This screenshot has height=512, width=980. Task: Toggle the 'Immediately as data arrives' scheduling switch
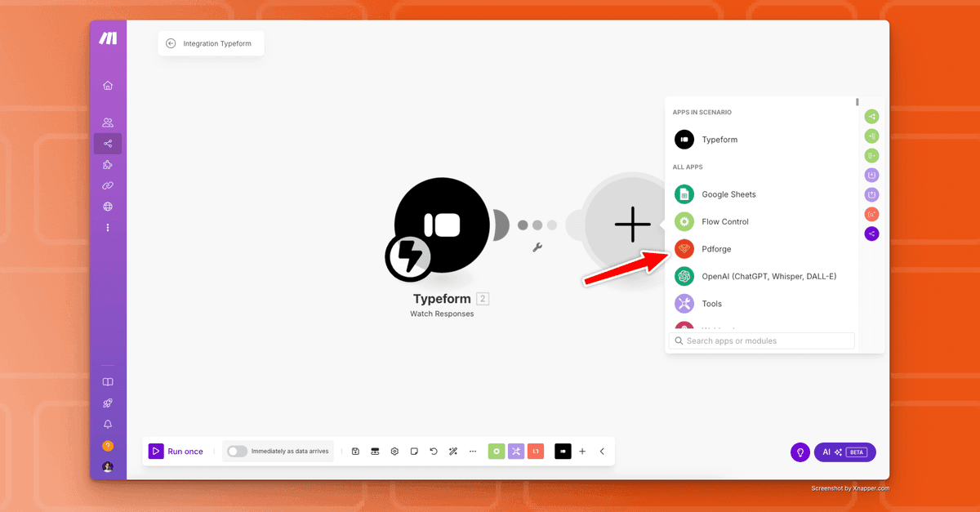click(237, 451)
